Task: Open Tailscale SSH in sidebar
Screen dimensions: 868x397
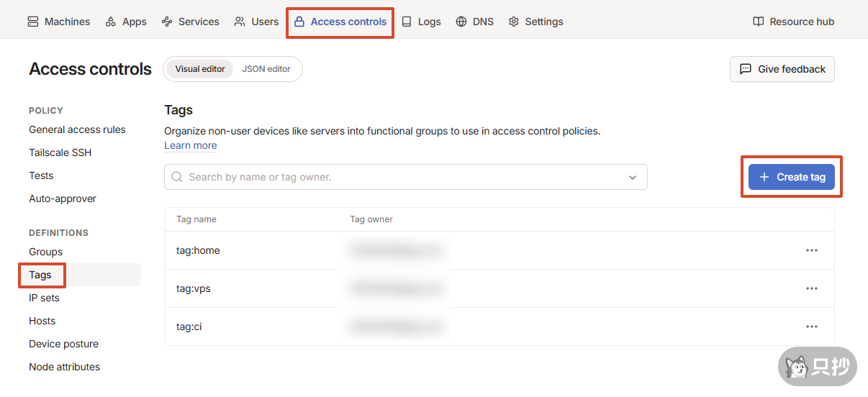Action: [x=60, y=152]
